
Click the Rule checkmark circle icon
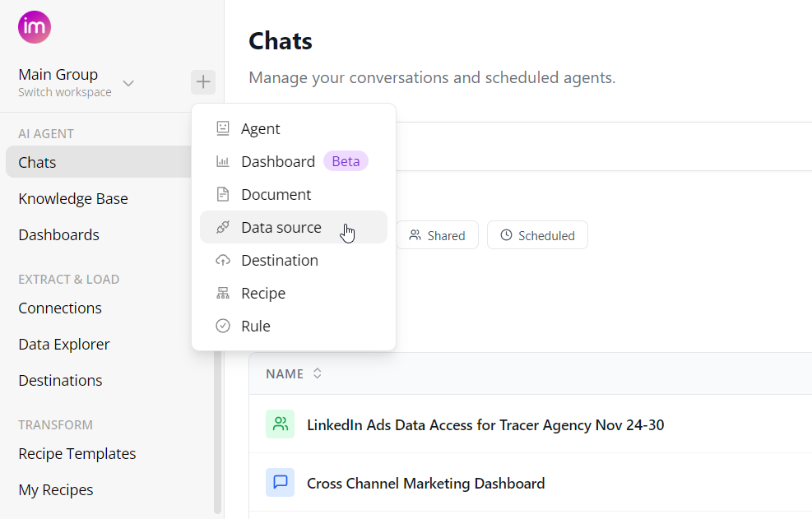(223, 327)
